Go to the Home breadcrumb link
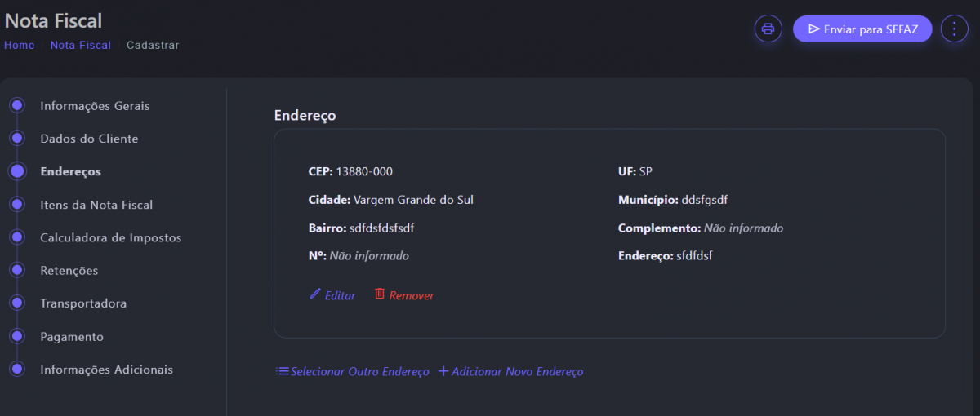The height and width of the screenshot is (416, 980). click(20, 45)
